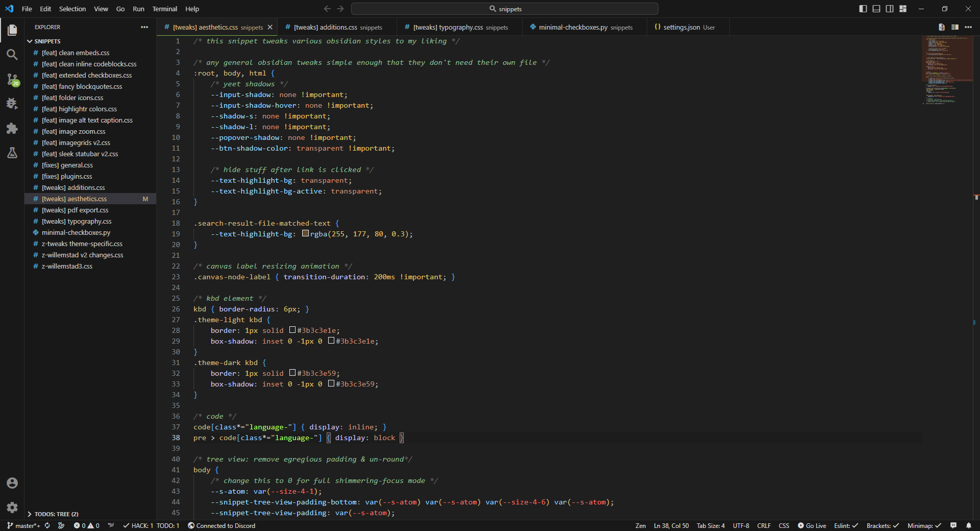Switch to settings.json tab
Viewport: 980px width, 531px height.
click(x=688, y=27)
